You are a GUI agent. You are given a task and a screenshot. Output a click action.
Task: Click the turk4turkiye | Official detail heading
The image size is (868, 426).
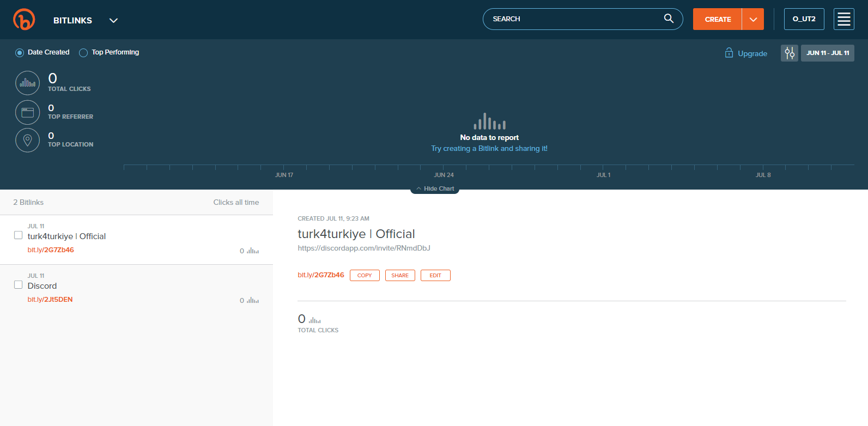tap(356, 234)
